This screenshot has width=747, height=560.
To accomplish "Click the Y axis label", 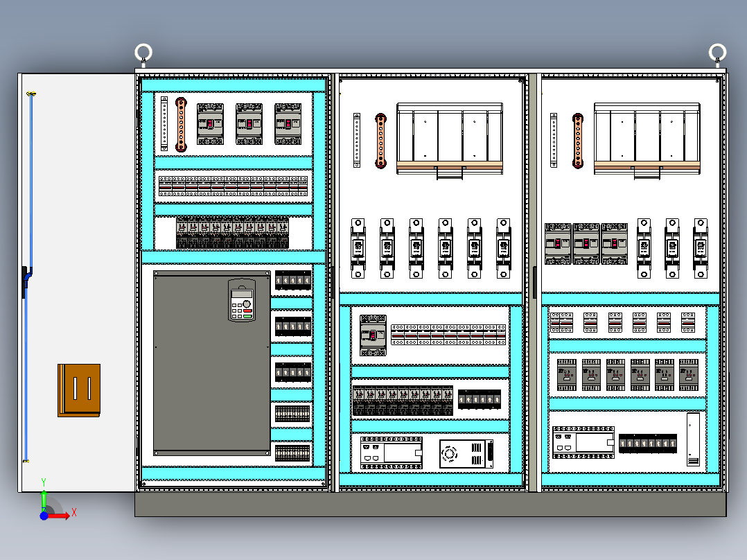I will pyautogui.click(x=44, y=482).
